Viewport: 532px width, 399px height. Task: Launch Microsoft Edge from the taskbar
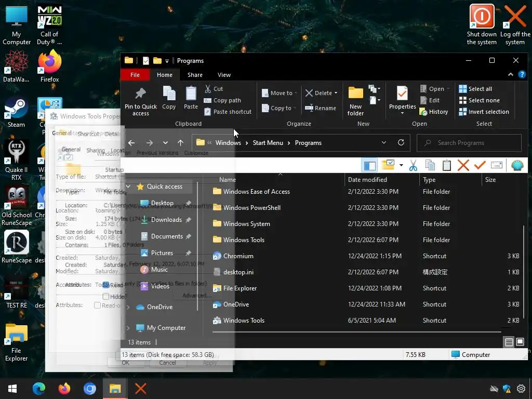[38, 389]
